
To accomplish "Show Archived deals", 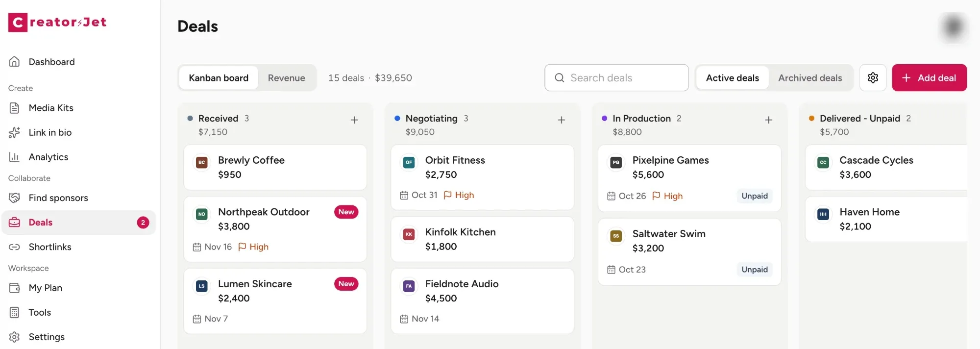I will tap(810, 77).
